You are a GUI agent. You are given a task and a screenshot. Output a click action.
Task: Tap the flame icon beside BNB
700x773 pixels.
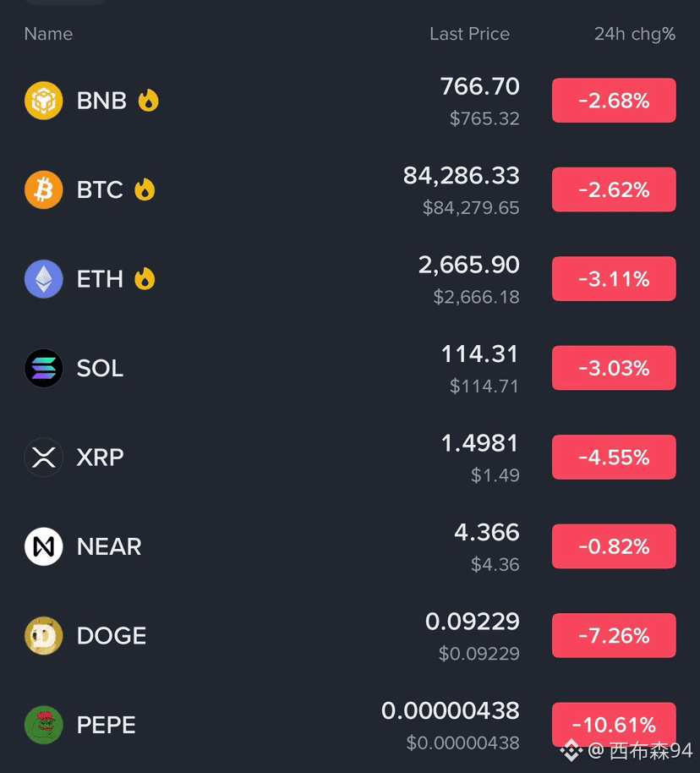coord(149,101)
